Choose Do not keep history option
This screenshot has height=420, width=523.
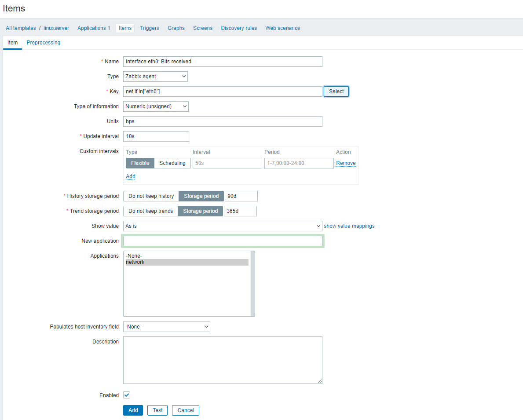(x=151, y=196)
